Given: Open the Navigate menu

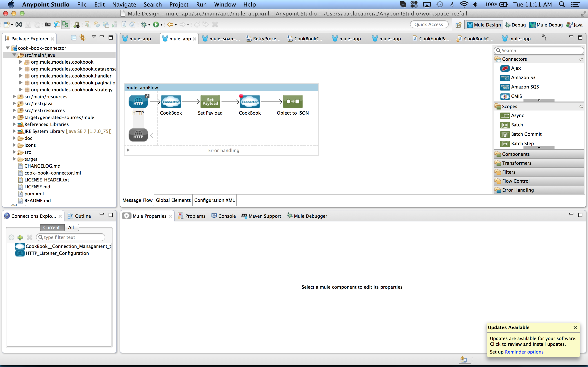Looking at the screenshot, I should pyautogui.click(x=124, y=4).
